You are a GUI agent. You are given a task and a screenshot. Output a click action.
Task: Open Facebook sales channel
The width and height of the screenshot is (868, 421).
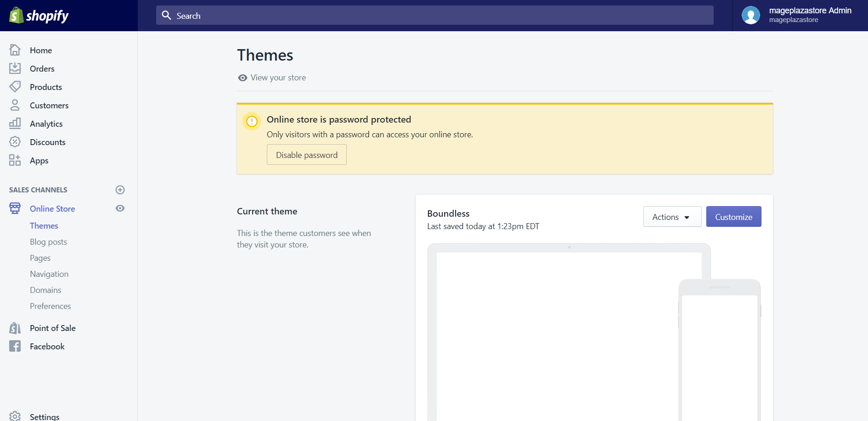47,346
